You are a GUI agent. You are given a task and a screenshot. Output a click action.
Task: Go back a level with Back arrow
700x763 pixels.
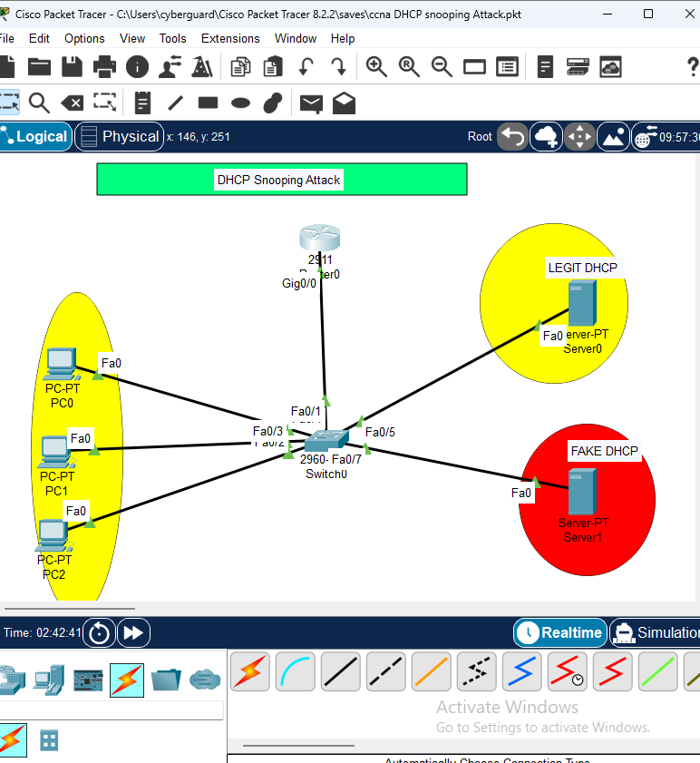pos(512,137)
